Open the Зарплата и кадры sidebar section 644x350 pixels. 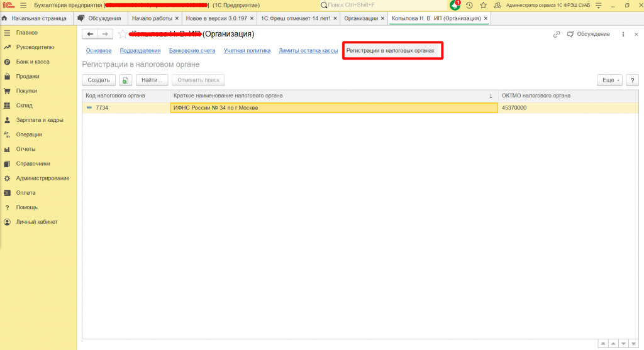(40, 120)
